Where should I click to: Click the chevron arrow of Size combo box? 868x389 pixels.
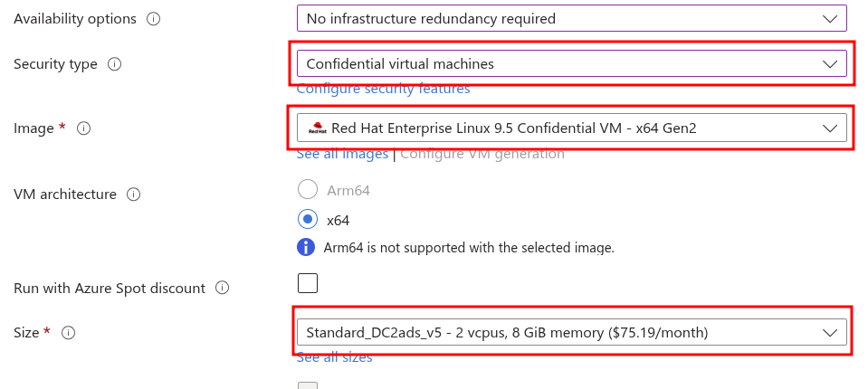point(830,333)
